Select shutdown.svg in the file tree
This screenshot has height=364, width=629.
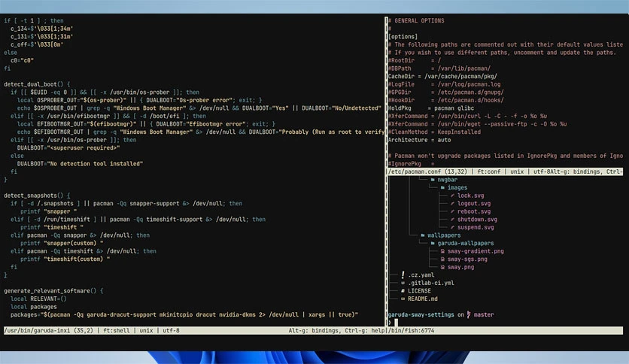[x=477, y=220]
